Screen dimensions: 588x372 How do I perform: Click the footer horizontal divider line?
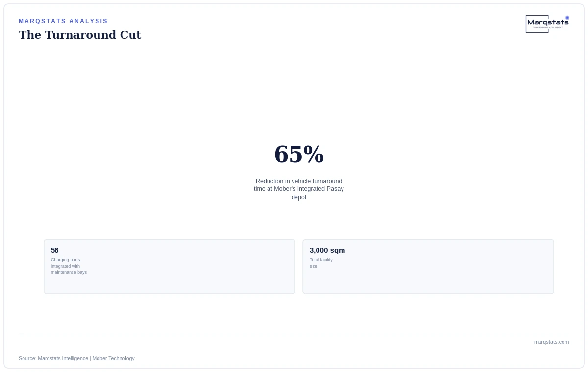[294, 334]
